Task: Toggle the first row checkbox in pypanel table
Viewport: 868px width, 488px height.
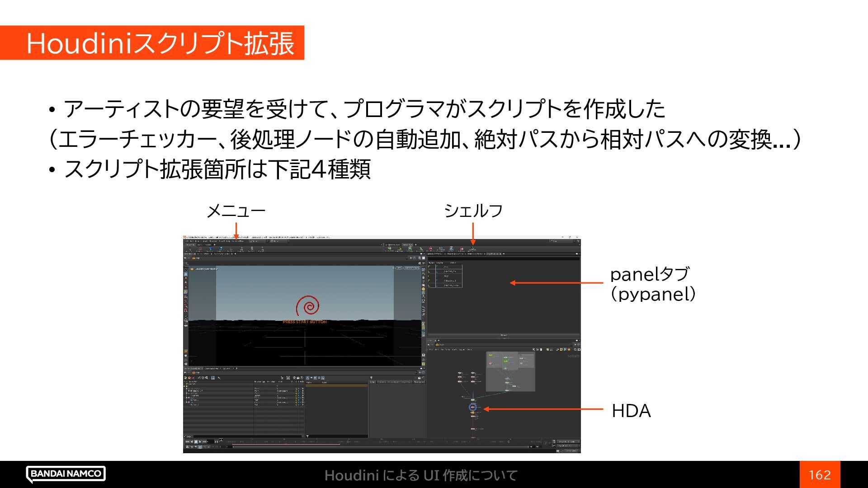Action: pos(429,267)
